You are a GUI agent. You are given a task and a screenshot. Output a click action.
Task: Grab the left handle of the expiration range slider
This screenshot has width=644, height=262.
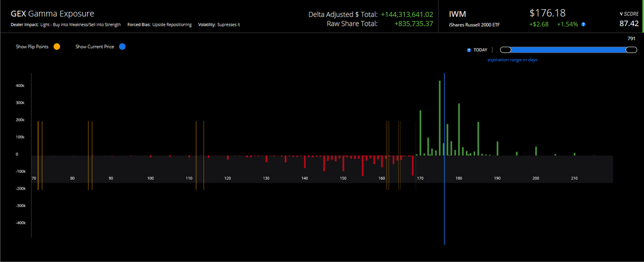coord(506,50)
